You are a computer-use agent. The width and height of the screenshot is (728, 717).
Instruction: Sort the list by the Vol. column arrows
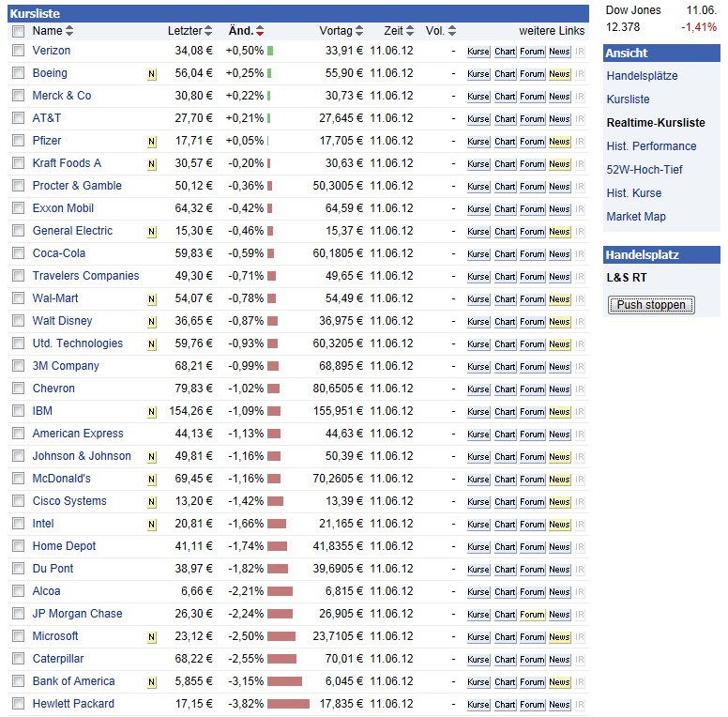tap(452, 31)
